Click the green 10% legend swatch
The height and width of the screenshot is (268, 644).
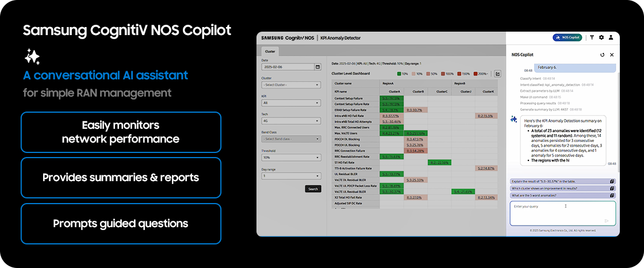399,74
